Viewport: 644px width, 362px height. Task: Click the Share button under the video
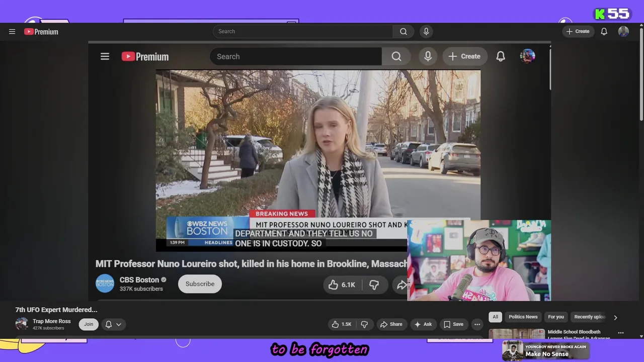pos(391,324)
